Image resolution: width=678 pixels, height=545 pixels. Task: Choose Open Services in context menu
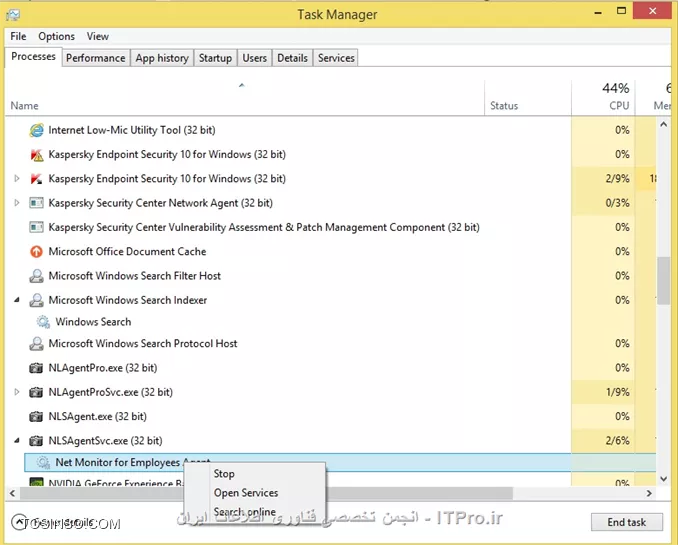pyautogui.click(x=246, y=493)
